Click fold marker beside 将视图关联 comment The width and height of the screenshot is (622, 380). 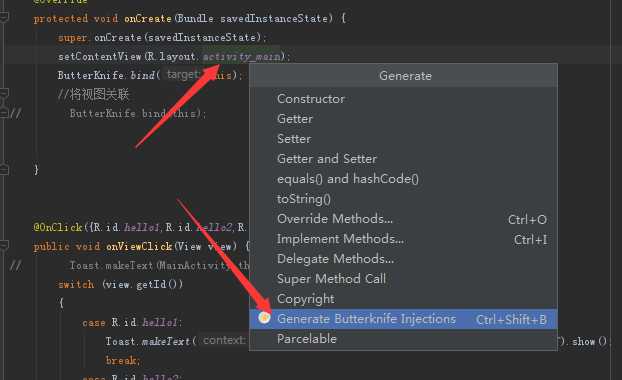4,94
